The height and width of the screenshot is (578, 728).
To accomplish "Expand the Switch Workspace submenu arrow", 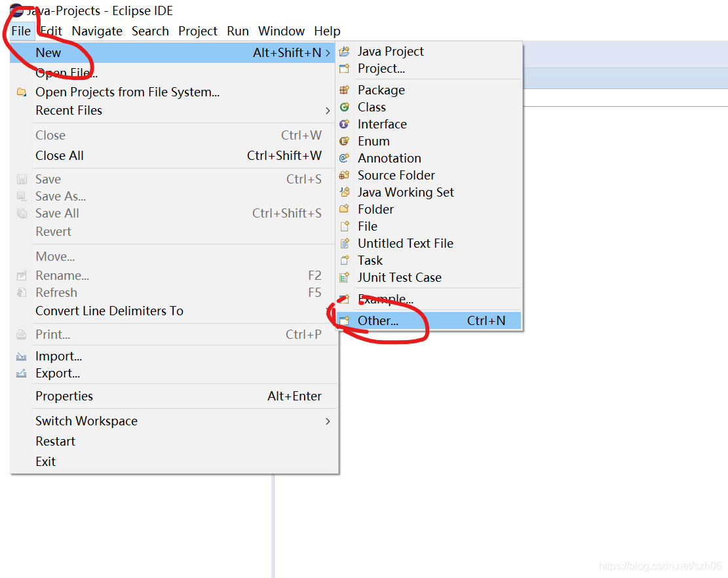I will point(328,421).
